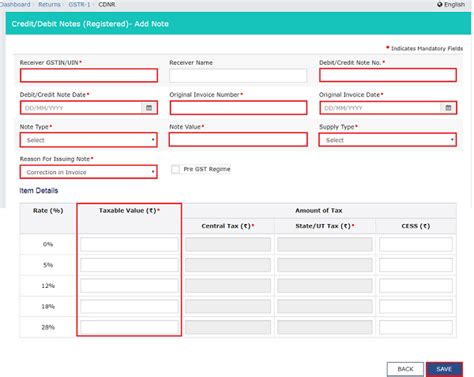Click the Taxable Value column header
The image size is (474, 377).
coord(129,211)
